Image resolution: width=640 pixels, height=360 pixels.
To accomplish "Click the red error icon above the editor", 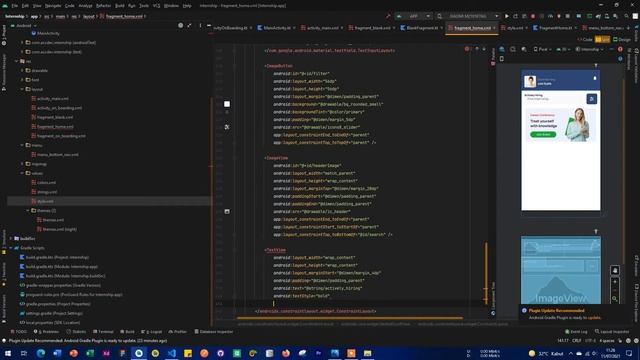I will click(467, 49).
